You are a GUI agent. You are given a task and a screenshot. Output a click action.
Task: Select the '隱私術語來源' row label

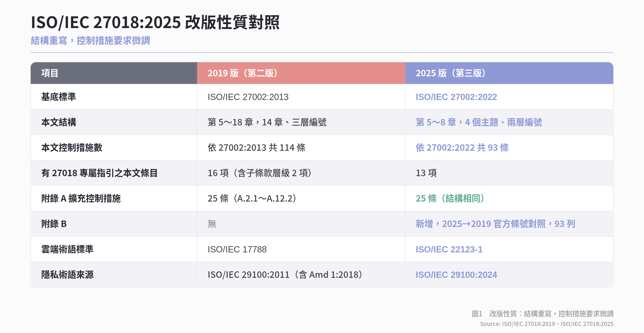tap(67, 275)
